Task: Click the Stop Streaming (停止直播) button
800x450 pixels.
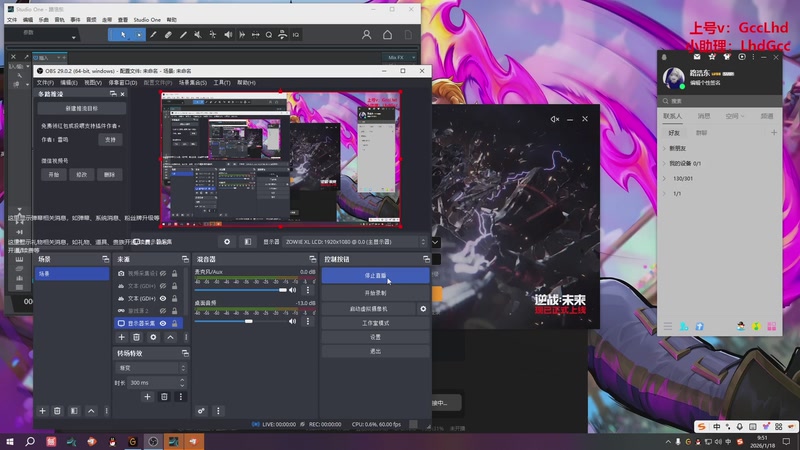Action: [x=375, y=275]
